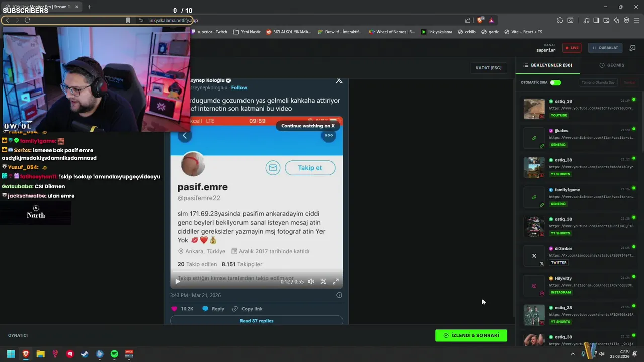This screenshot has width=644, height=362.
Task: Toggle the browser sidebar panel icon
Action: point(596,20)
